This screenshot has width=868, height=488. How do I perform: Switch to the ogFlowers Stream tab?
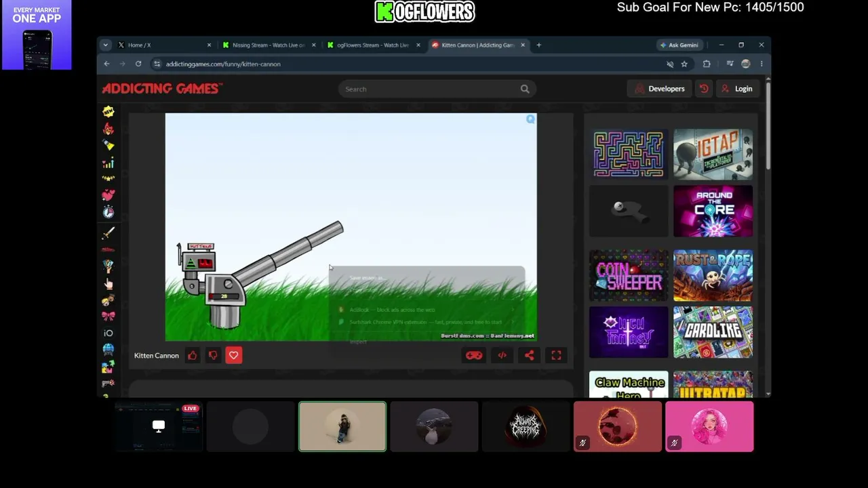click(x=374, y=45)
